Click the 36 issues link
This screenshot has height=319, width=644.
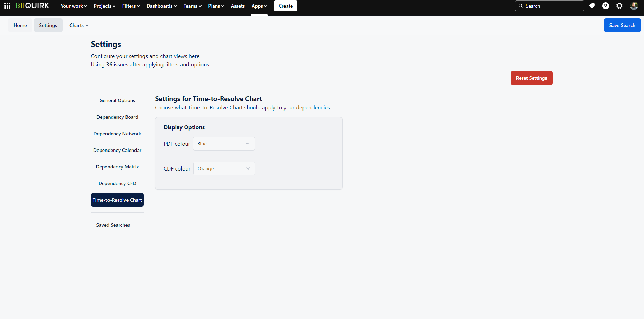(109, 65)
